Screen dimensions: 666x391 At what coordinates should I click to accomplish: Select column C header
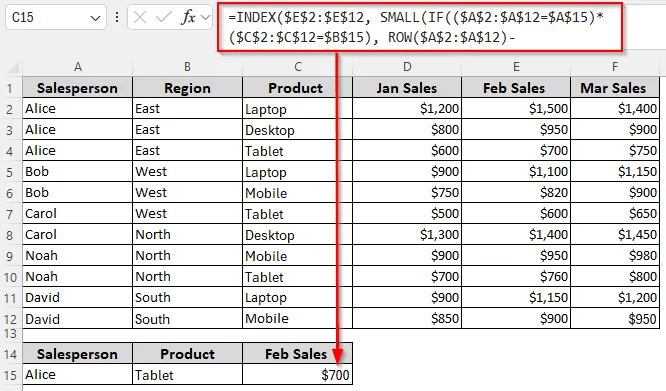click(298, 67)
